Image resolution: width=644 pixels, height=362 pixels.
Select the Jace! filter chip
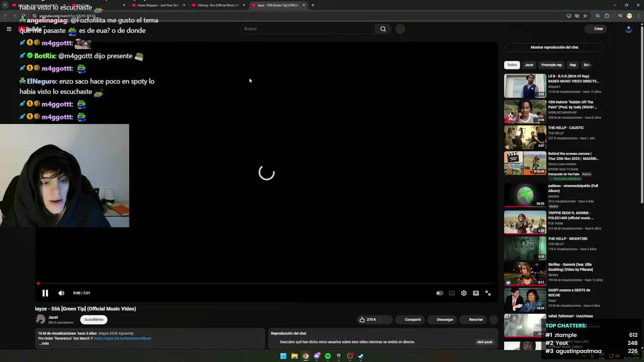click(529, 65)
